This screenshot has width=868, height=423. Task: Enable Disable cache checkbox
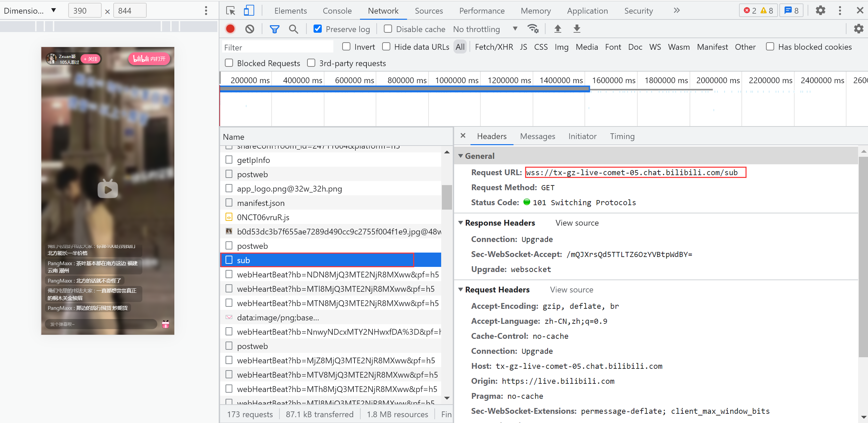point(388,29)
